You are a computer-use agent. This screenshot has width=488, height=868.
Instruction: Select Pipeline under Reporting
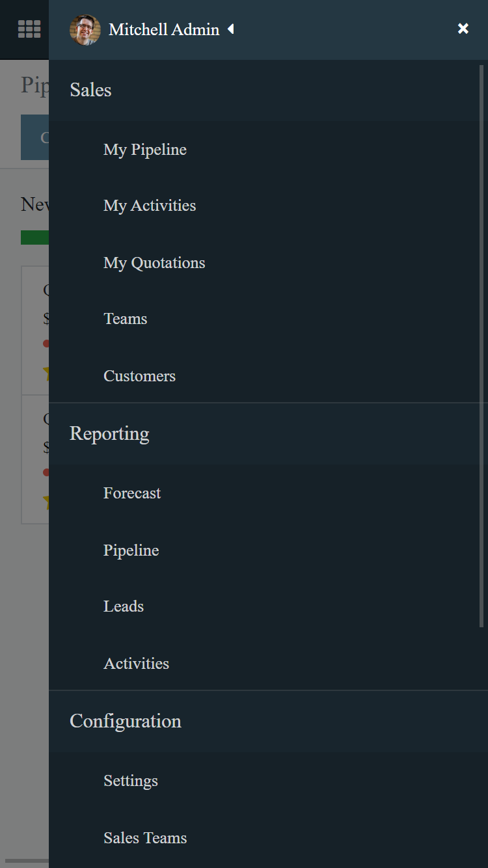click(x=131, y=550)
